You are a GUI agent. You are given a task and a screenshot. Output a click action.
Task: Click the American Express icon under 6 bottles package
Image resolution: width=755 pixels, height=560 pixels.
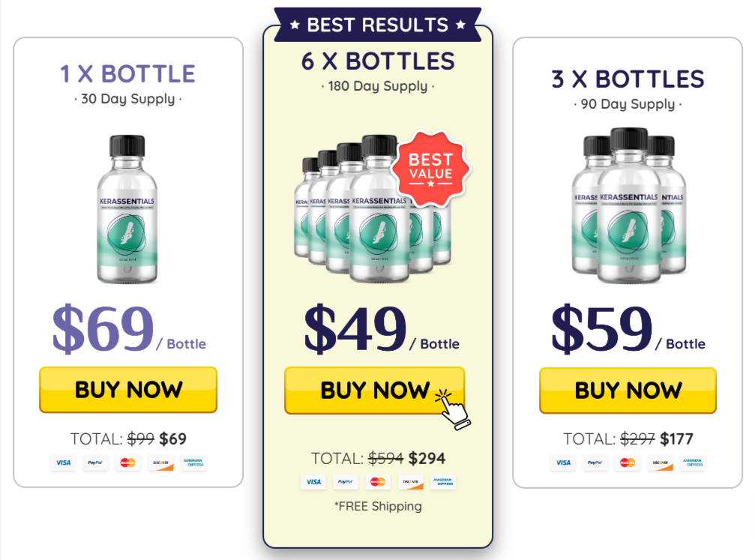[443, 481]
